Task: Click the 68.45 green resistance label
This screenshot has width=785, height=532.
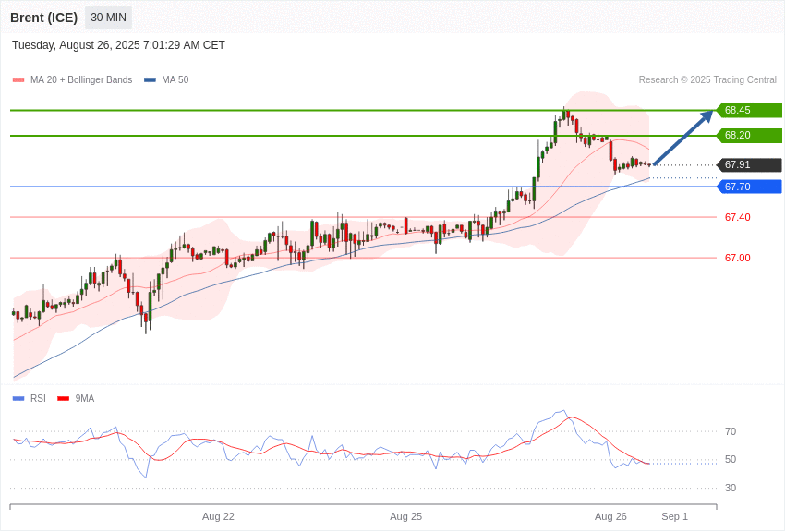Action: pyautogui.click(x=749, y=110)
